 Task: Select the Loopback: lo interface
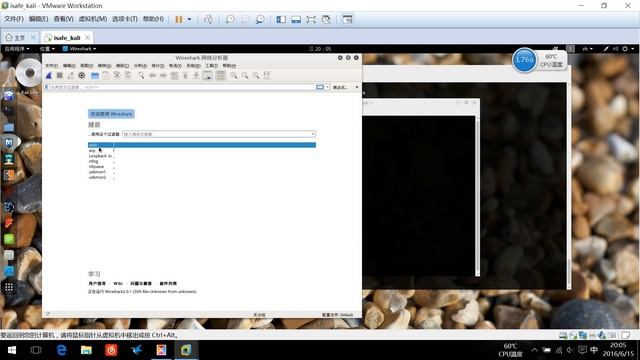click(202, 156)
